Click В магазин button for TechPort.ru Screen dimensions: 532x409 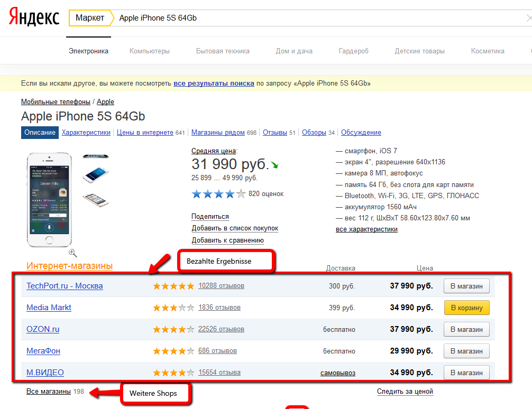coord(466,286)
